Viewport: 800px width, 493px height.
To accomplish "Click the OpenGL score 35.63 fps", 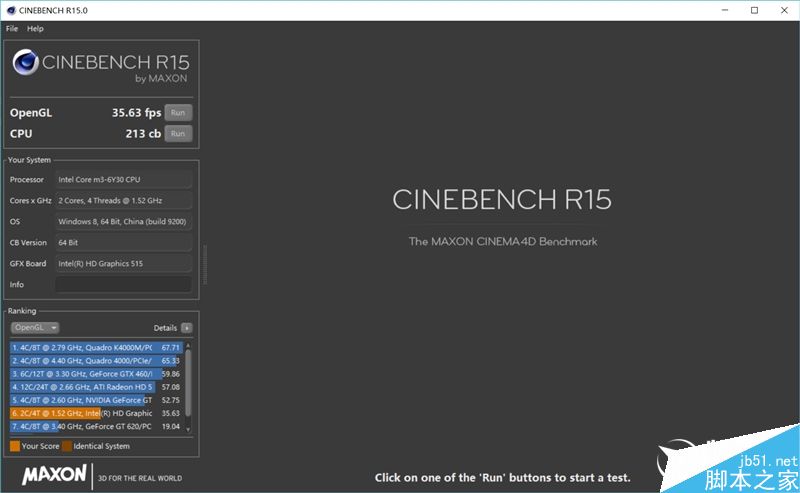I will [136, 113].
